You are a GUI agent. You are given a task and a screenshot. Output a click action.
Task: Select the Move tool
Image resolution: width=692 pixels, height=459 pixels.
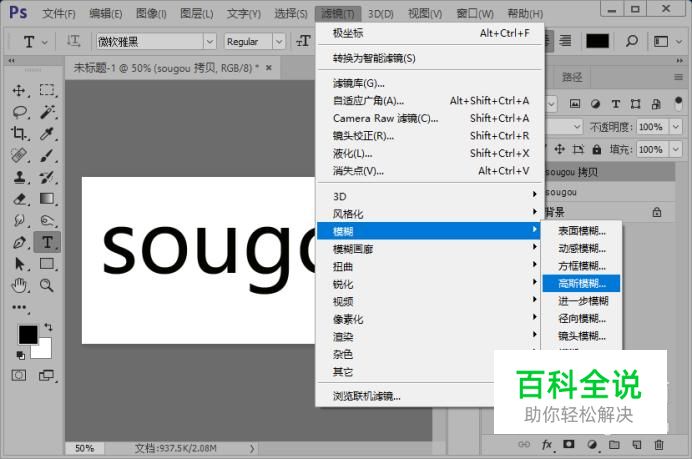point(19,90)
